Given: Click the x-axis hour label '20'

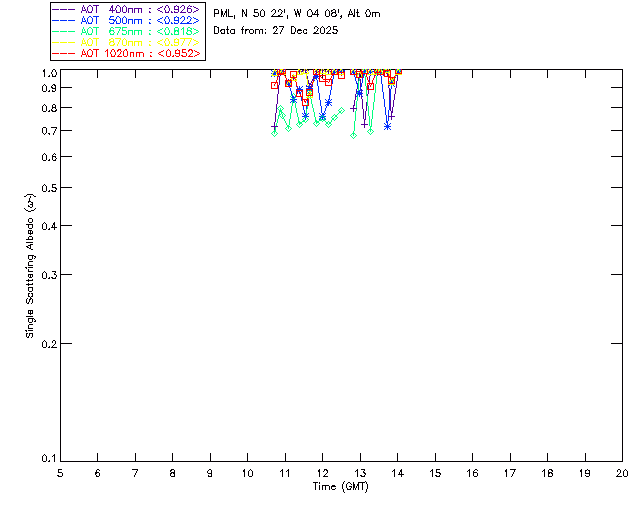Looking at the screenshot, I should (622, 473).
